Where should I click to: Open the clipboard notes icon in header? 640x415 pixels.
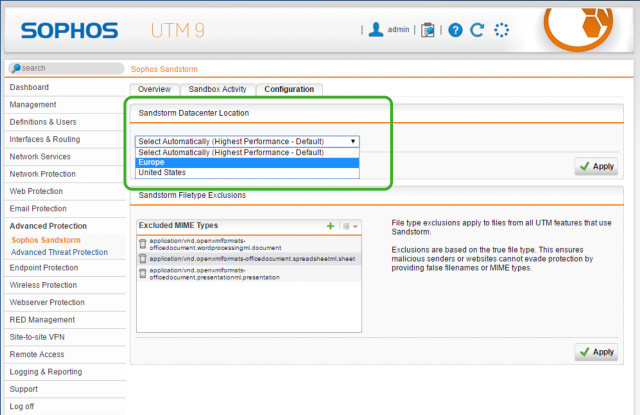coord(429,30)
